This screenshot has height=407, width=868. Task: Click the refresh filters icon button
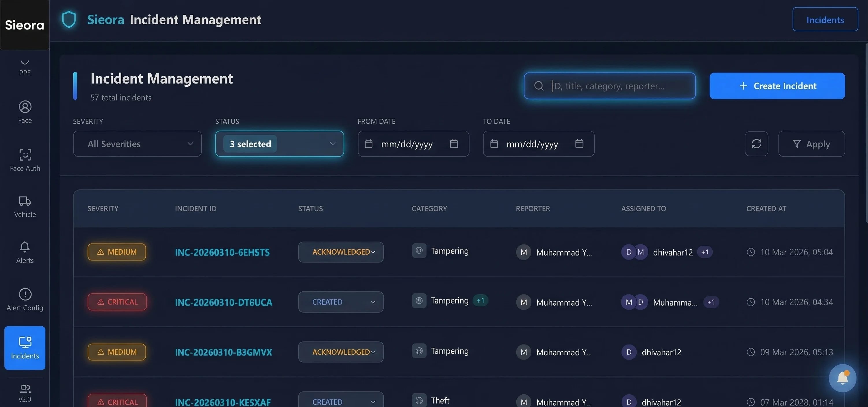[756, 144]
